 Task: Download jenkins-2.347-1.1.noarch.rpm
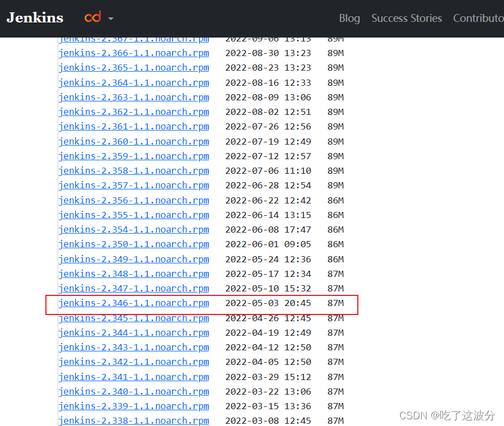134,289
